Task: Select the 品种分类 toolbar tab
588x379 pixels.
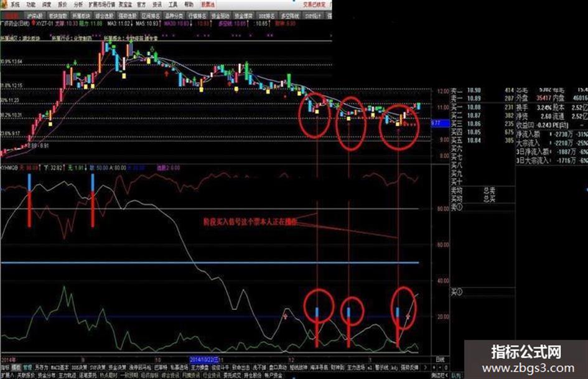Action: pyautogui.click(x=174, y=16)
